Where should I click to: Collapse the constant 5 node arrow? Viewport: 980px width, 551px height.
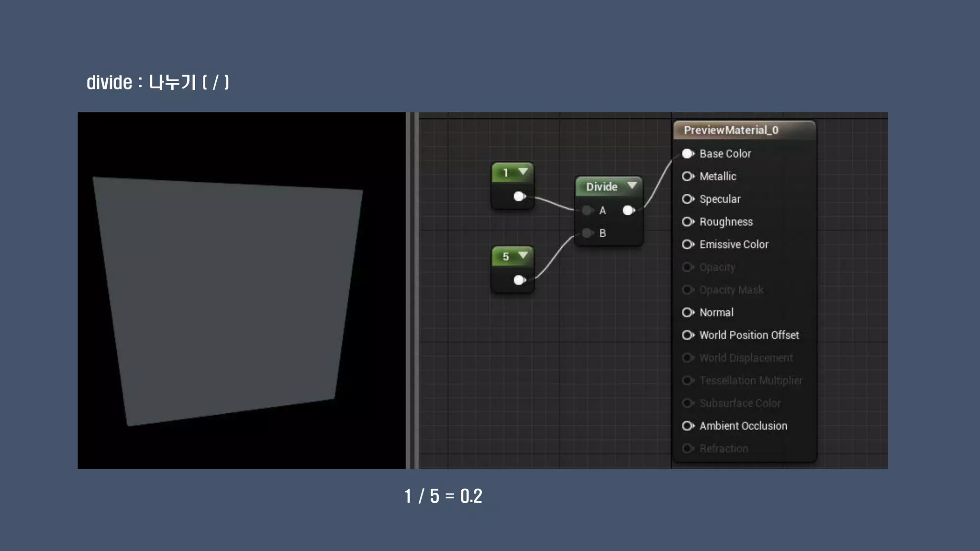tap(523, 255)
